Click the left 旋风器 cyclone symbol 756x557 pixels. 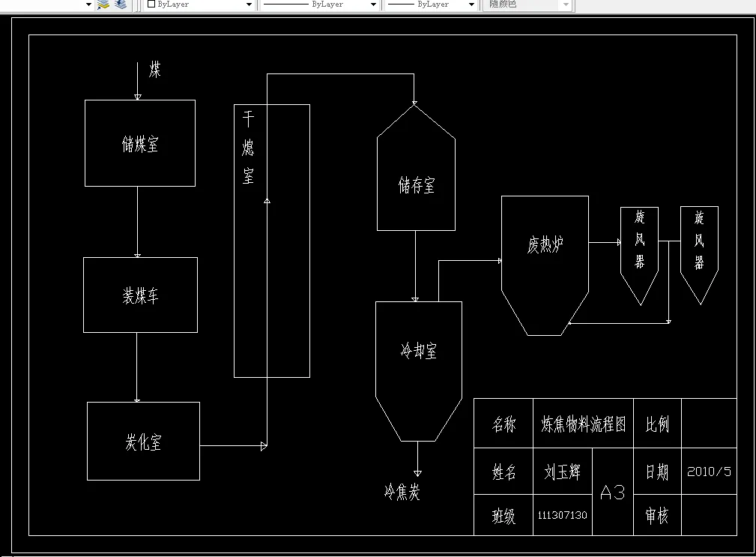coord(638,240)
